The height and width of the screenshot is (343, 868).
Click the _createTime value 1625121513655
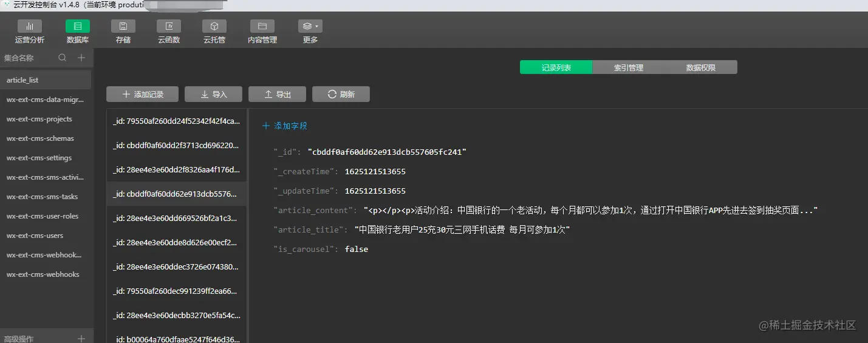click(375, 171)
